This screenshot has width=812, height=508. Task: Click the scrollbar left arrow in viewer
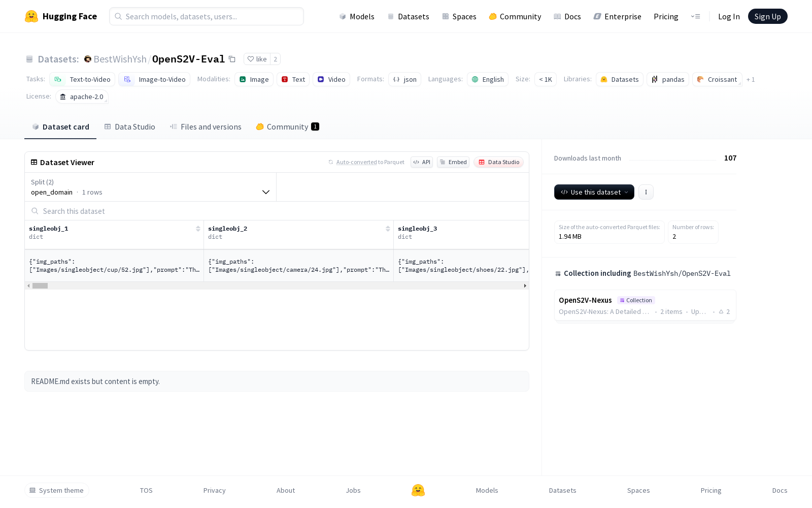[28, 285]
